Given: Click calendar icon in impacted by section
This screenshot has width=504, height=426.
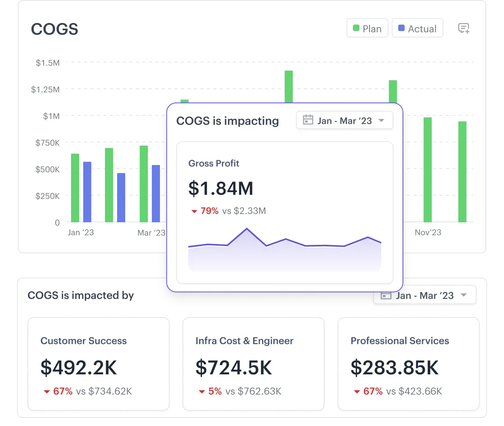Looking at the screenshot, I should pyautogui.click(x=386, y=296).
